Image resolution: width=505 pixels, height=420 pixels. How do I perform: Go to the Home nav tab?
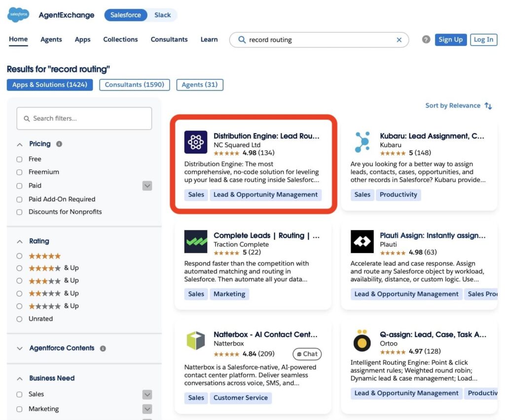[x=18, y=39]
